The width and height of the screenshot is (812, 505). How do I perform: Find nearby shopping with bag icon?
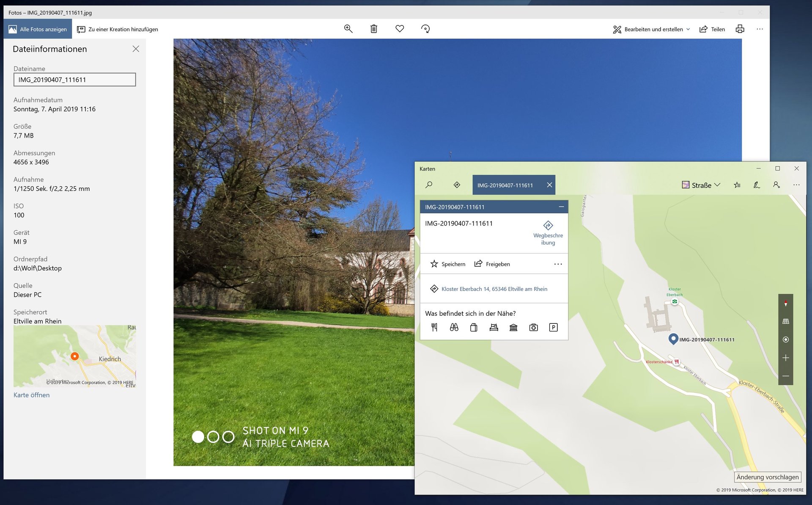pyautogui.click(x=474, y=327)
